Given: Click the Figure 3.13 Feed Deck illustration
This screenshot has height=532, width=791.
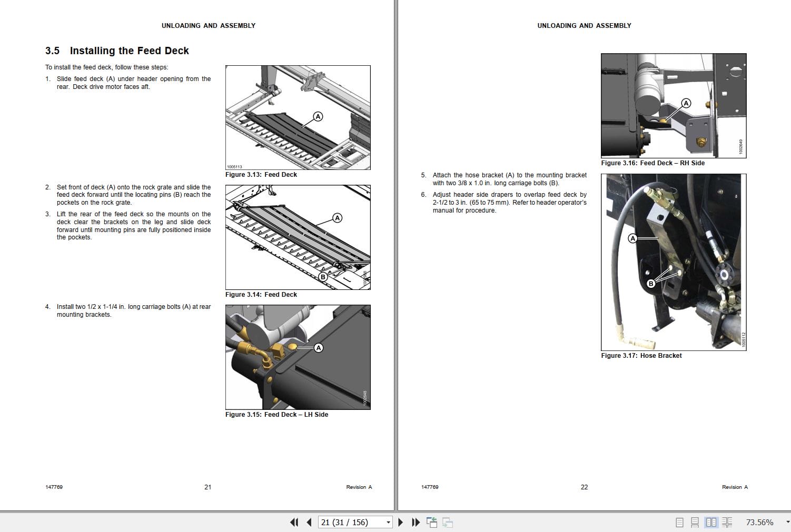Looking at the screenshot, I should click(x=298, y=117).
